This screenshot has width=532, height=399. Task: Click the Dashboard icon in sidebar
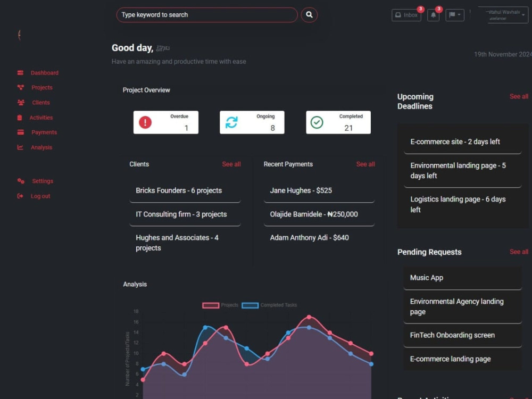point(20,73)
